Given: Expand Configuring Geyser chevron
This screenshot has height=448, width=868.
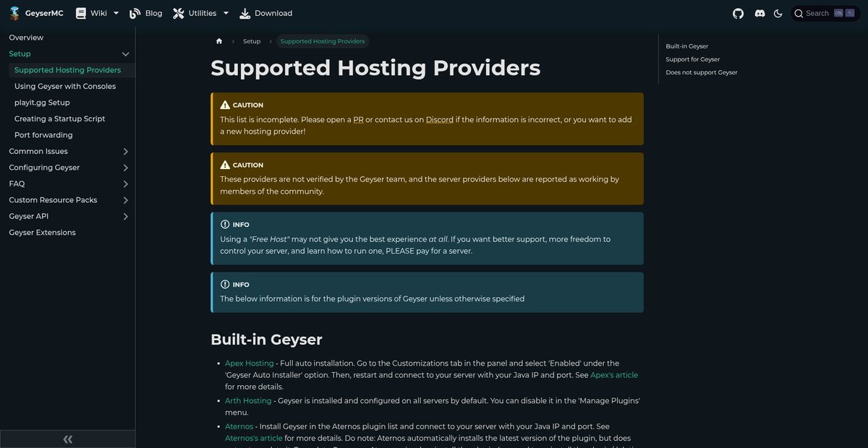Looking at the screenshot, I should click(x=125, y=168).
